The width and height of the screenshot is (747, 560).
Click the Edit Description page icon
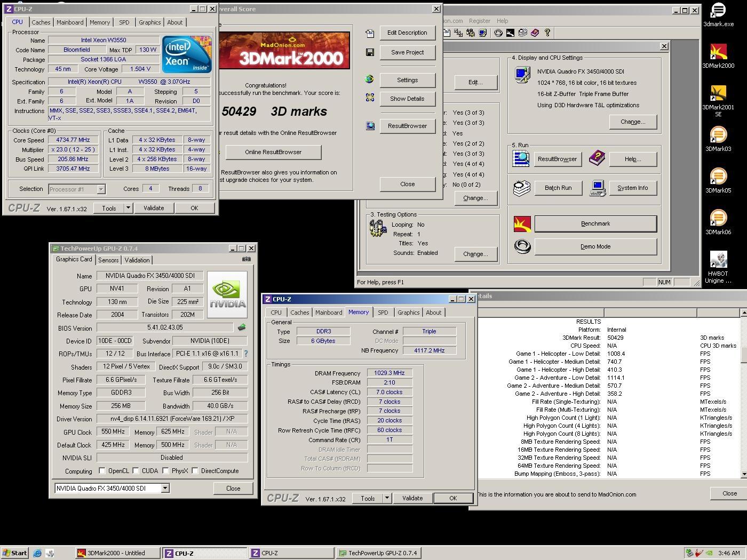pos(370,33)
